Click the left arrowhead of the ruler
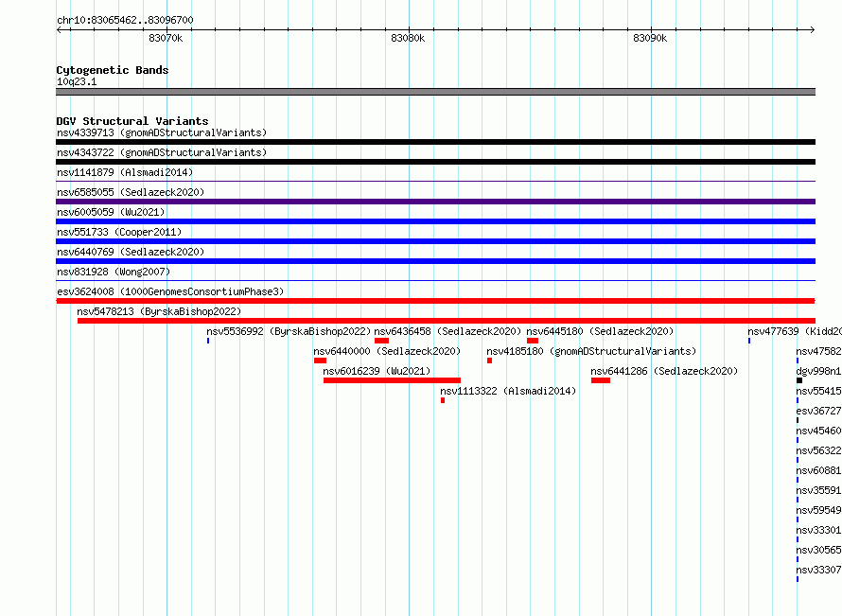This screenshot has width=842, height=616. point(60,29)
